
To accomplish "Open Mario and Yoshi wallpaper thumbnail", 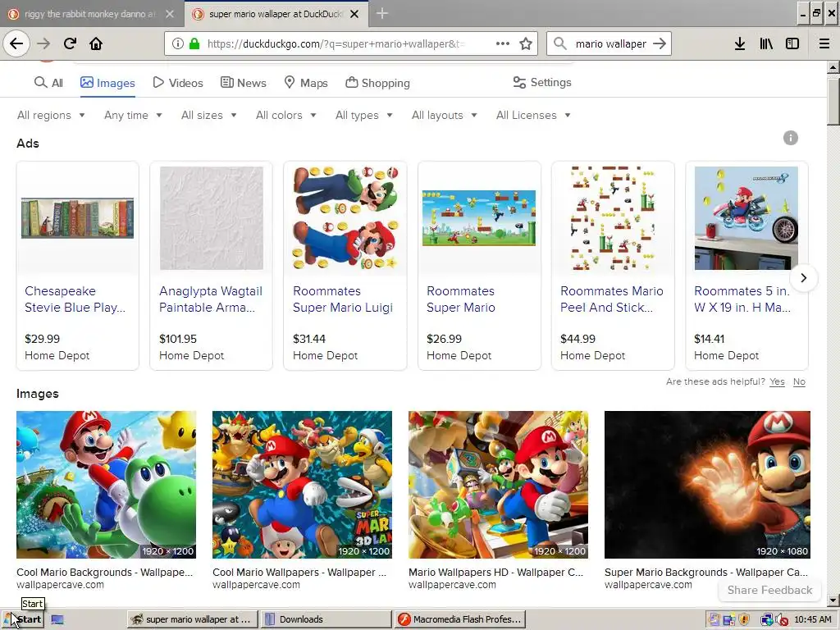I will (x=106, y=484).
